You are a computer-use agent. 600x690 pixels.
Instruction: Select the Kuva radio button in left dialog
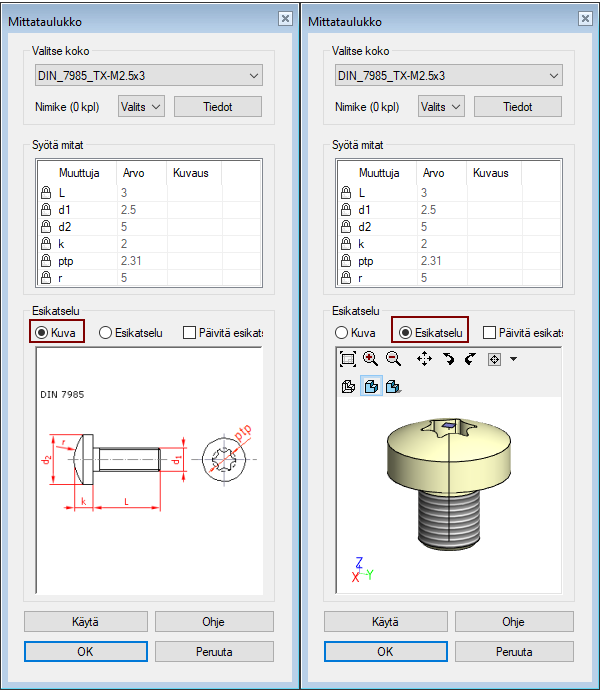tap(42, 332)
